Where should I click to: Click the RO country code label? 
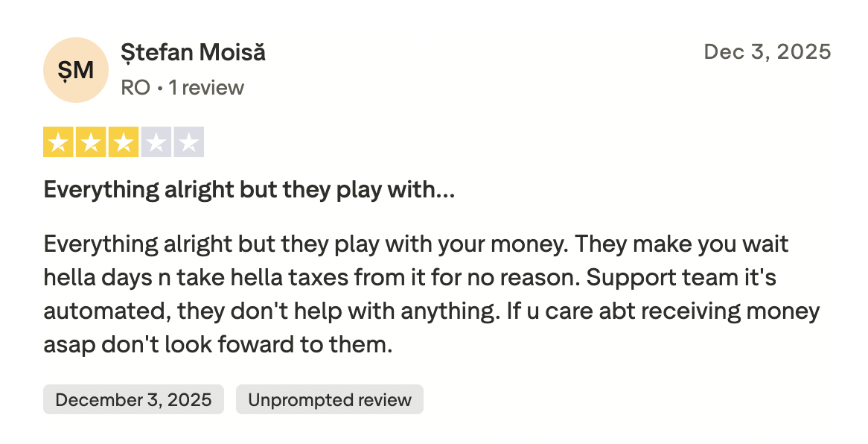135,88
